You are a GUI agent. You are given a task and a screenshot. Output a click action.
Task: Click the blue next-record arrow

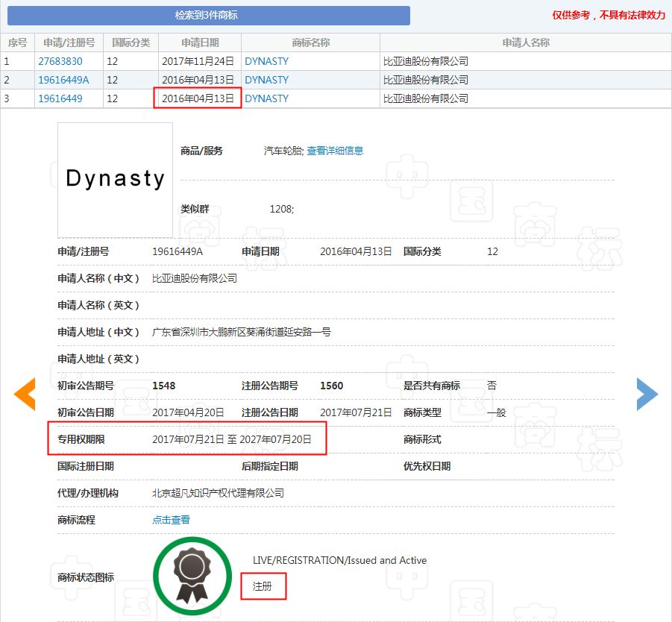647,394
